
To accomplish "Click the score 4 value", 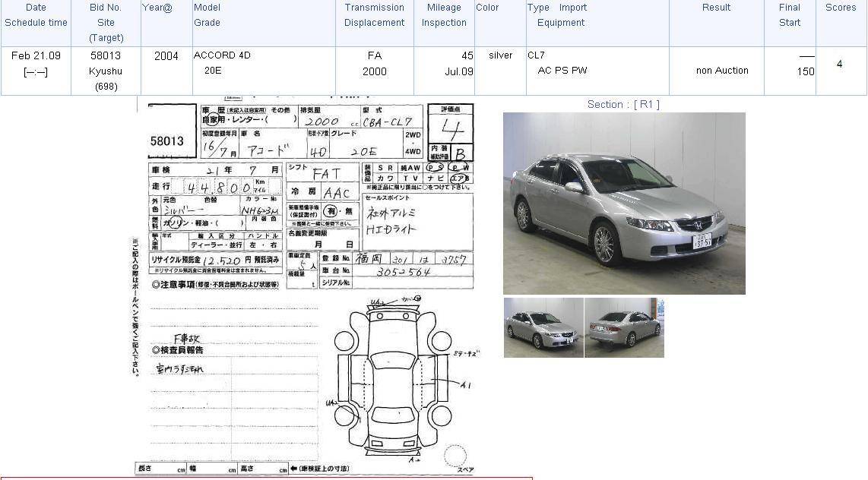I will point(840,64).
